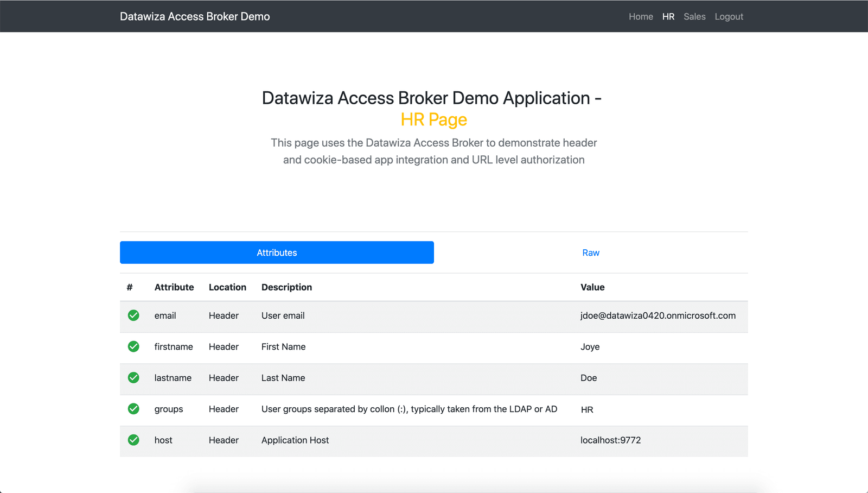The height and width of the screenshot is (493, 868).
Task: Select the groups attribute cell
Action: (169, 409)
